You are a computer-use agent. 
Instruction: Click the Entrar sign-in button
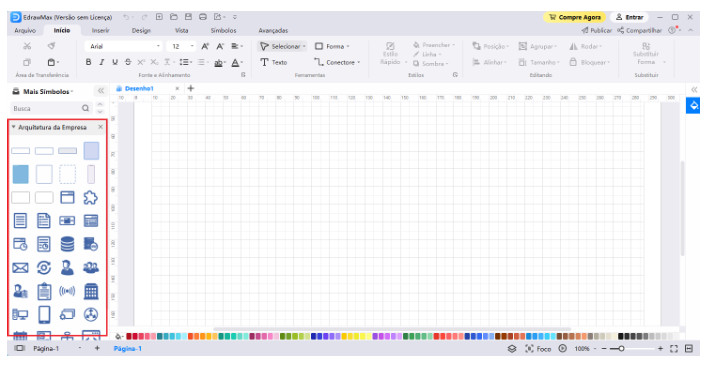tap(629, 17)
